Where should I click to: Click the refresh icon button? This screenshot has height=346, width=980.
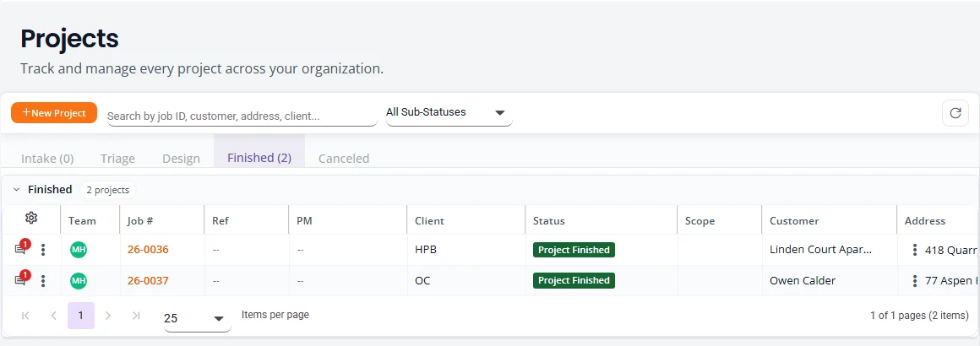[955, 113]
